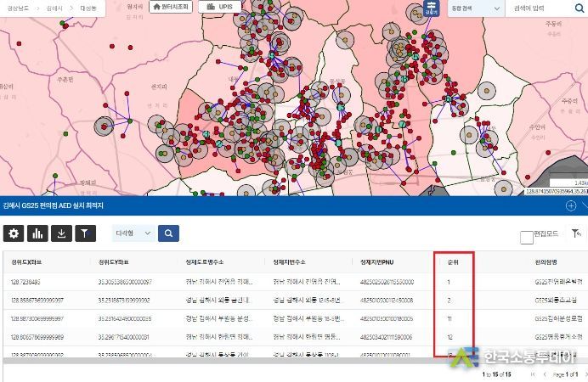Select rank cell 1
588x382 pixels.
449,282
